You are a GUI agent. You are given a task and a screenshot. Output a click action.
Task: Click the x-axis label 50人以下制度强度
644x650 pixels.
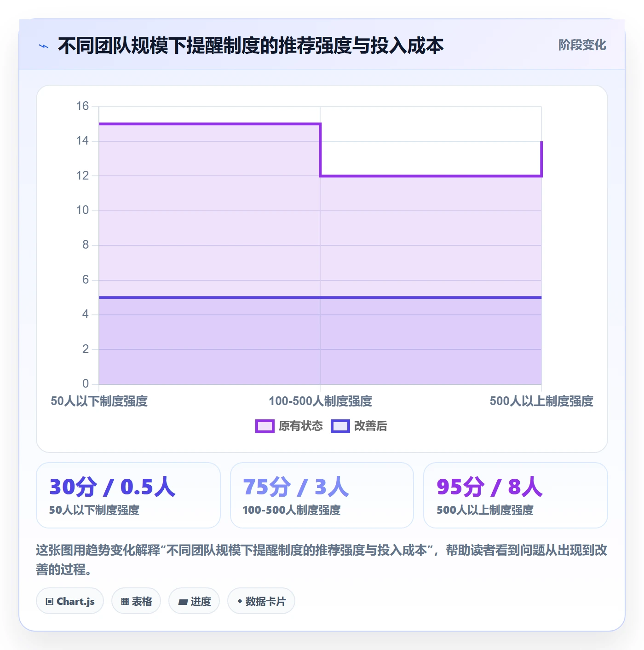[99, 401]
